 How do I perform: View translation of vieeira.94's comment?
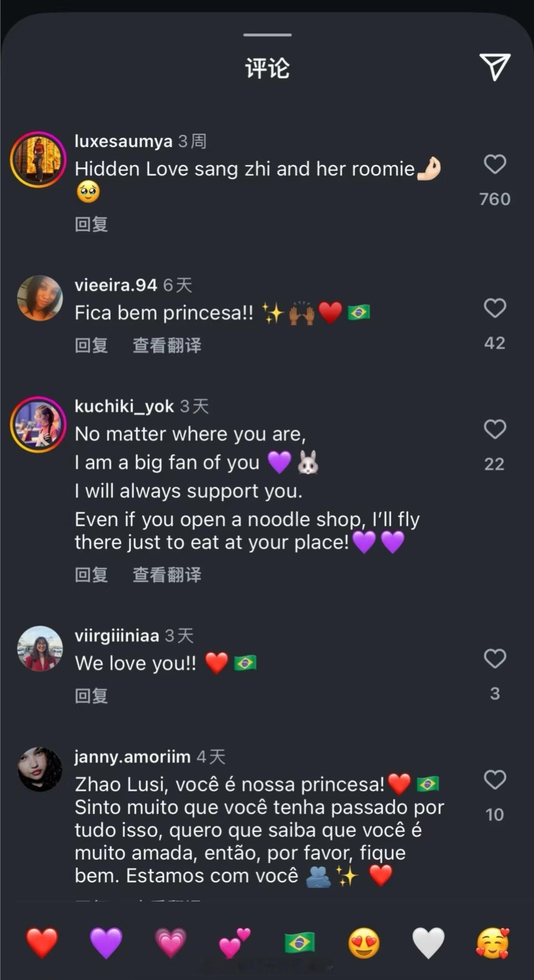point(167,346)
